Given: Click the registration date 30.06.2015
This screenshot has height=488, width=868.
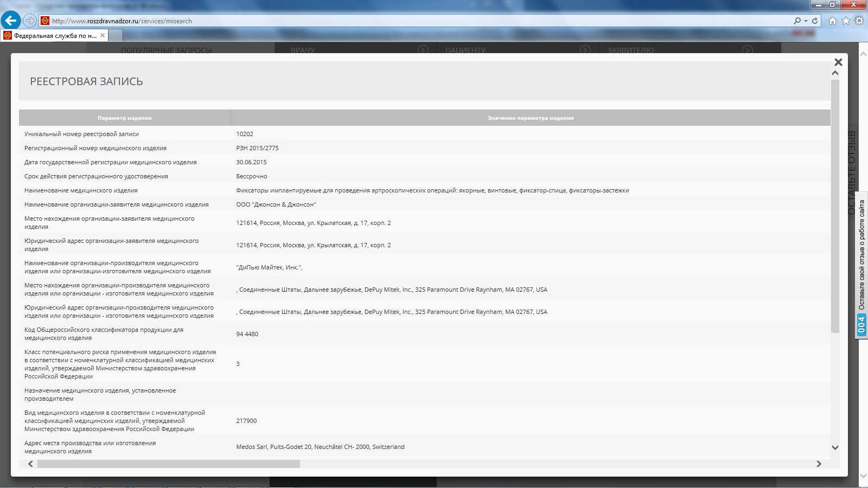Looking at the screenshot, I should pos(251,162).
